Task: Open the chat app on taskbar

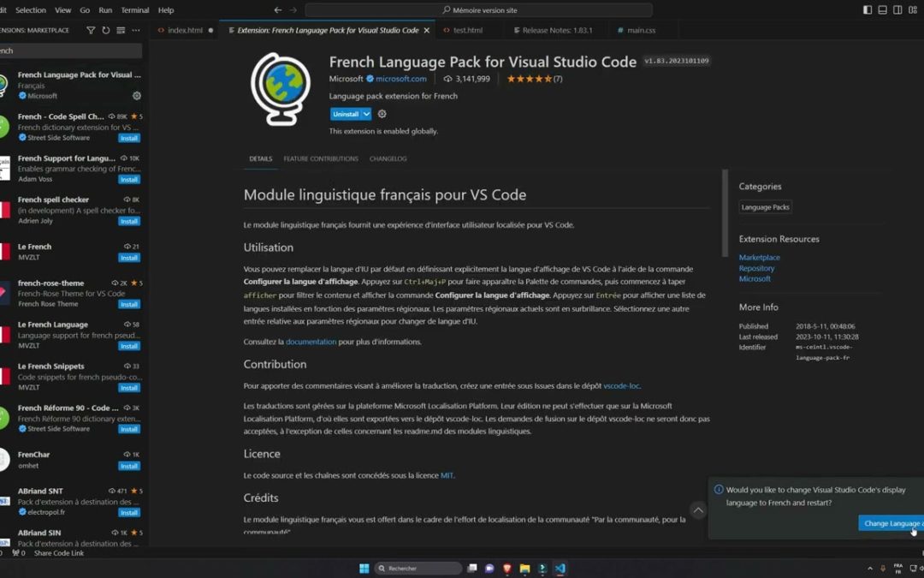Action: click(489, 569)
